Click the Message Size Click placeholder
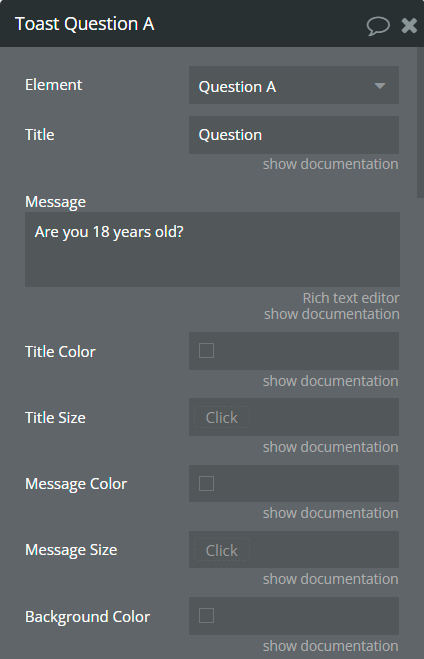Image resolution: width=424 pixels, height=659 pixels. click(x=222, y=550)
